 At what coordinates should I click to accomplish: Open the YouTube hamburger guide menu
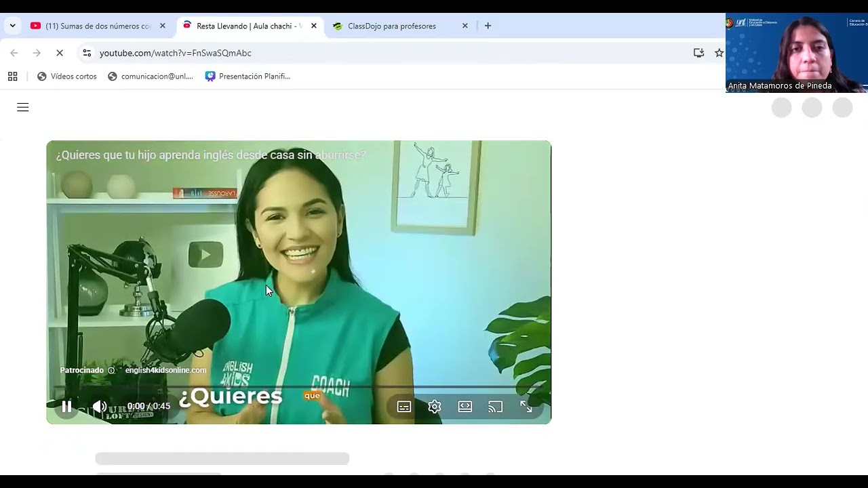[x=22, y=107]
